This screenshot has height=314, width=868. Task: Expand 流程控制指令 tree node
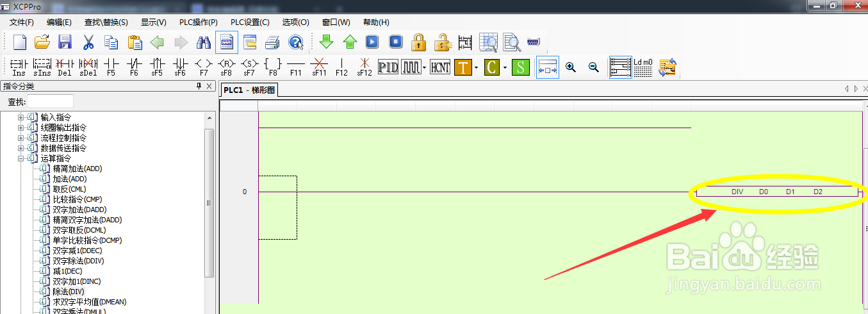point(20,138)
